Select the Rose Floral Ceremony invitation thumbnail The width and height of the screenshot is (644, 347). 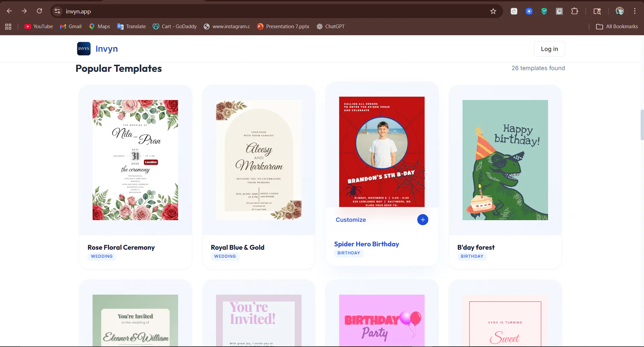(x=135, y=160)
